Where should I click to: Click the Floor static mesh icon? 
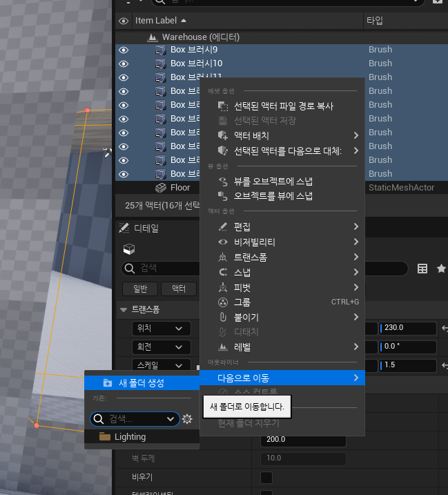coord(161,188)
